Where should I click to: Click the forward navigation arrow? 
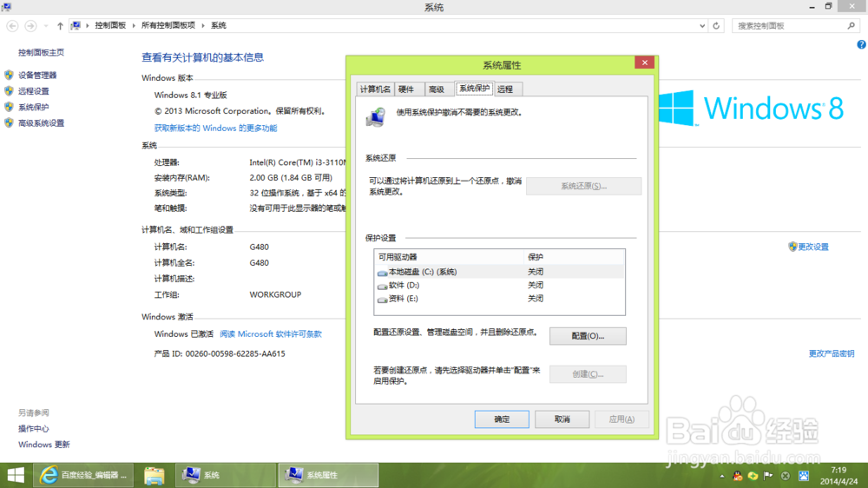[x=31, y=25]
